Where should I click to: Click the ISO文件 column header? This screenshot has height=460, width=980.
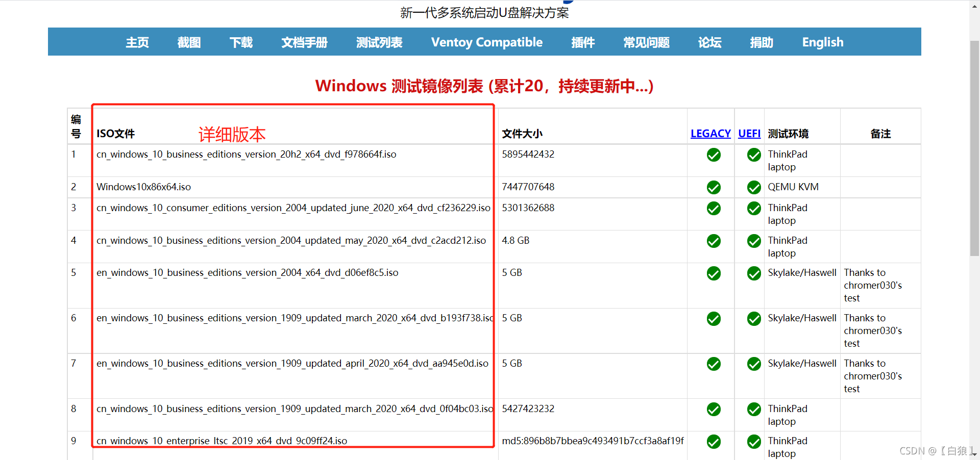pos(115,134)
